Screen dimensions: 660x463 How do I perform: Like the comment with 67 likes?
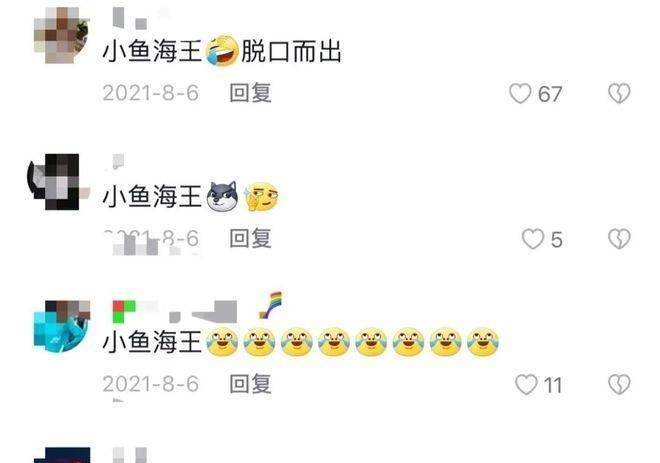coord(520,93)
